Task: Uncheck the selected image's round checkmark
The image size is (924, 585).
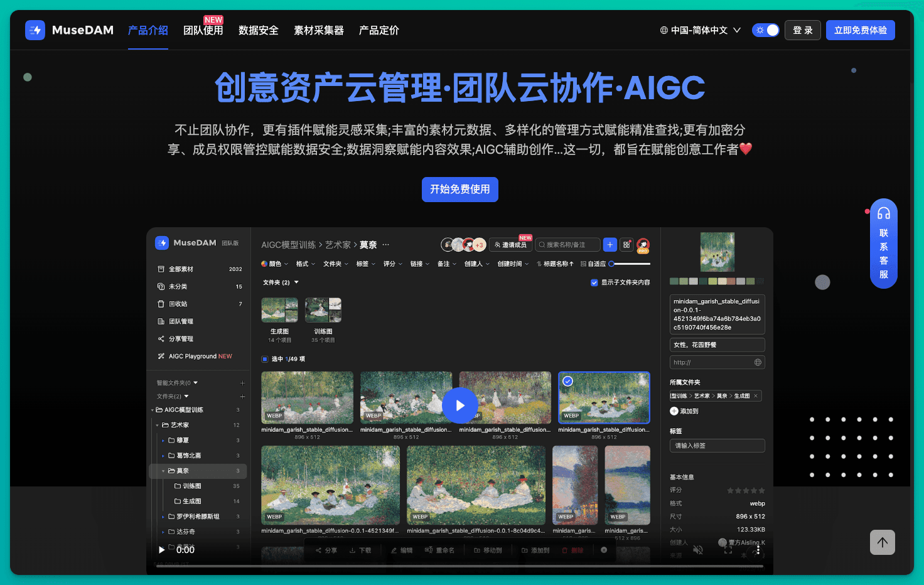Action: (567, 381)
